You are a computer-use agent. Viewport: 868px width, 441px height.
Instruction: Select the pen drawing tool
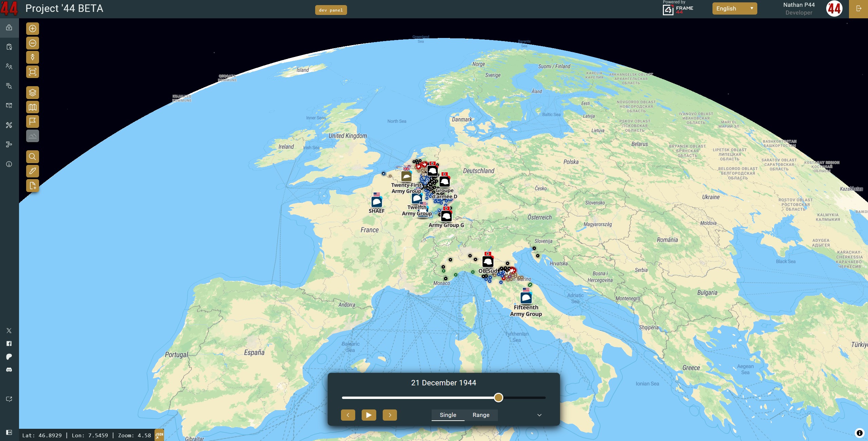point(33,171)
